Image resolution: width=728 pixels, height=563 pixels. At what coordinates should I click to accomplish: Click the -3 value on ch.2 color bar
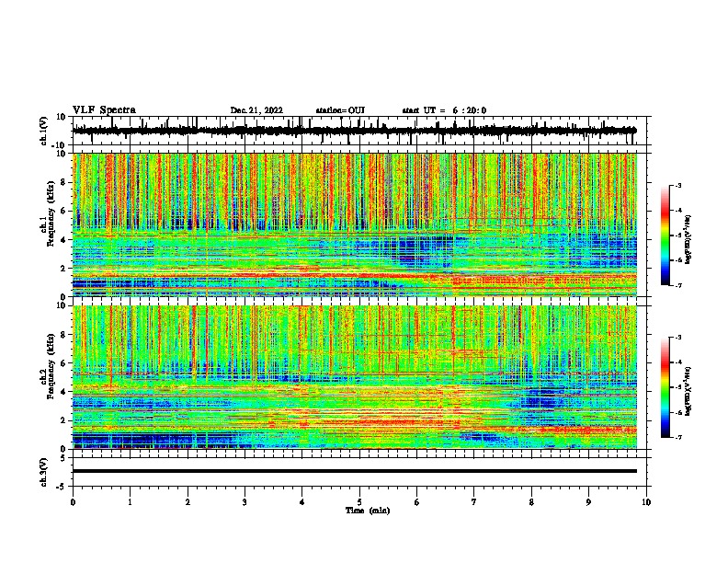pyautogui.click(x=678, y=338)
